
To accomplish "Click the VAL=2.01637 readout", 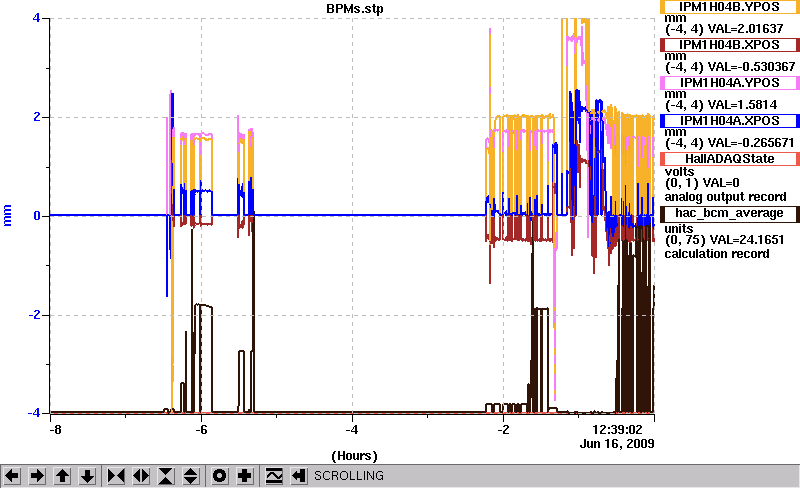I will 745,29.
